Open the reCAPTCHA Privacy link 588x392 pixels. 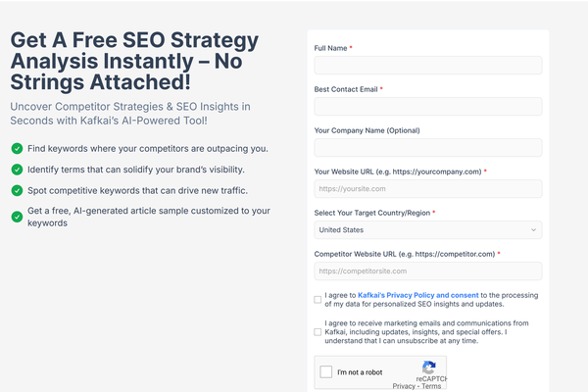(x=404, y=386)
